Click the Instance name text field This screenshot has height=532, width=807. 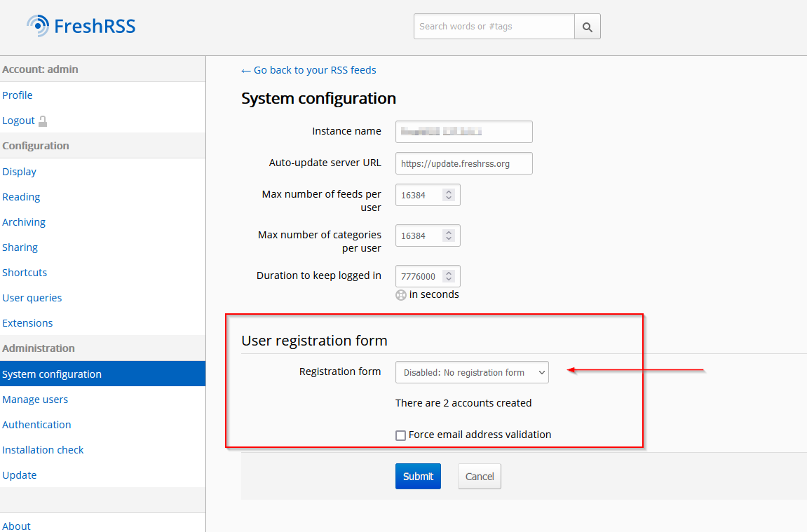(x=463, y=132)
